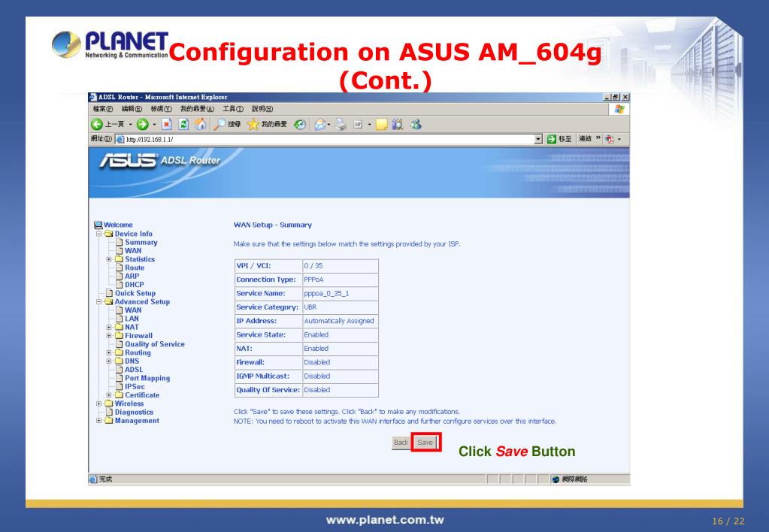Open the 編輯(E) Edit menu

(x=132, y=109)
